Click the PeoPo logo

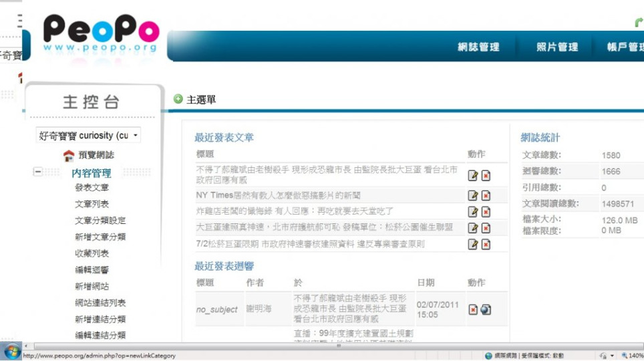(x=101, y=33)
